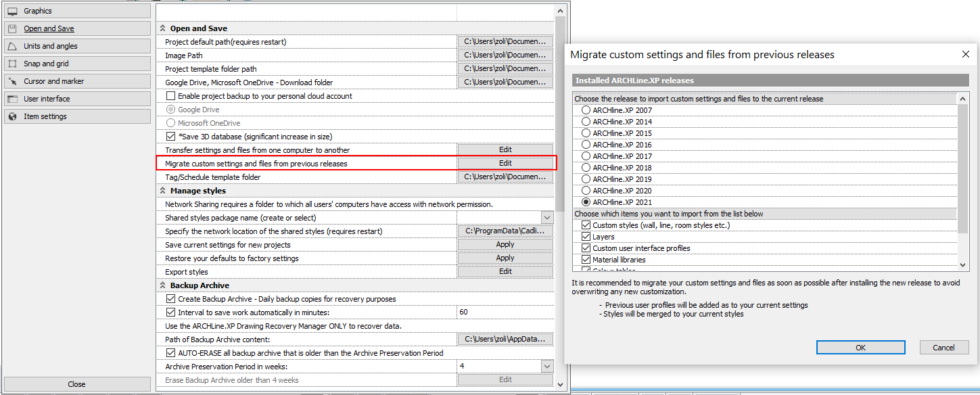This screenshot has width=980, height=395.
Task: Edit the shared styles network location path
Action: pyautogui.click(x=505, y=231)
